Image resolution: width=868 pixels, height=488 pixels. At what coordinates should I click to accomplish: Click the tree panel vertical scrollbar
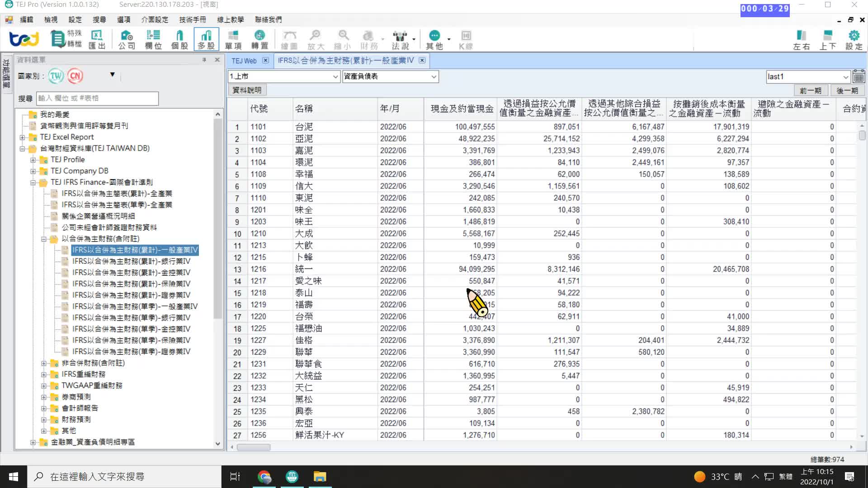pos(217,218)
